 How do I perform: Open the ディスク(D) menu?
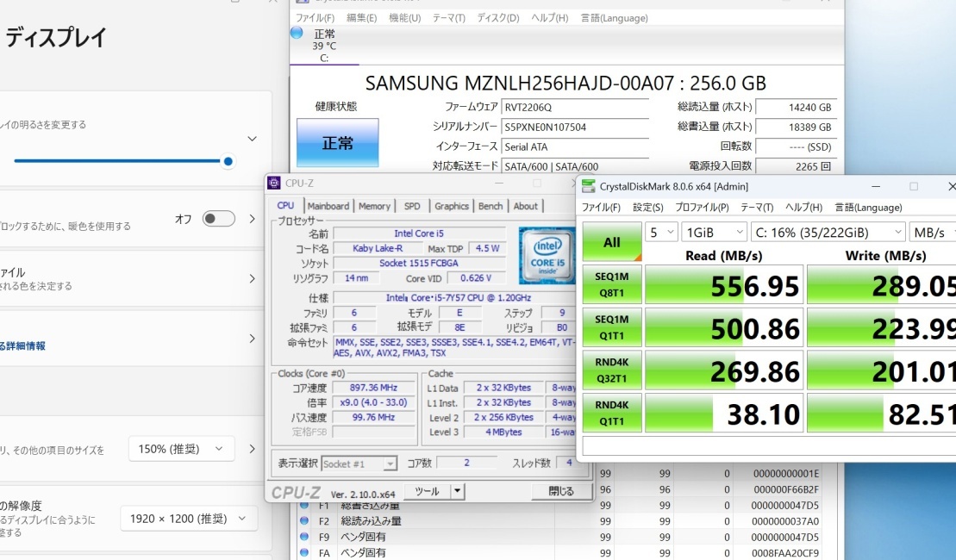(498, 18)
